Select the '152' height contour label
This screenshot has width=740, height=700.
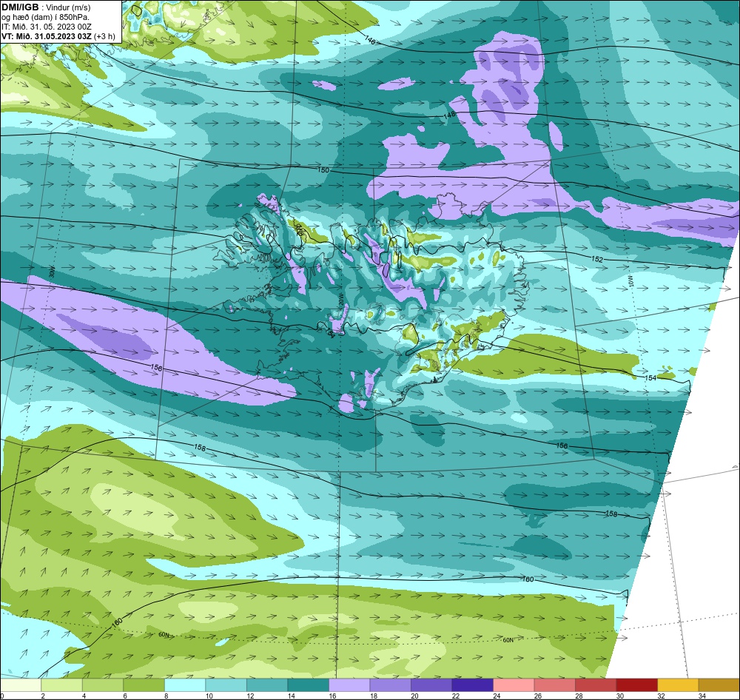coord(597,259)
